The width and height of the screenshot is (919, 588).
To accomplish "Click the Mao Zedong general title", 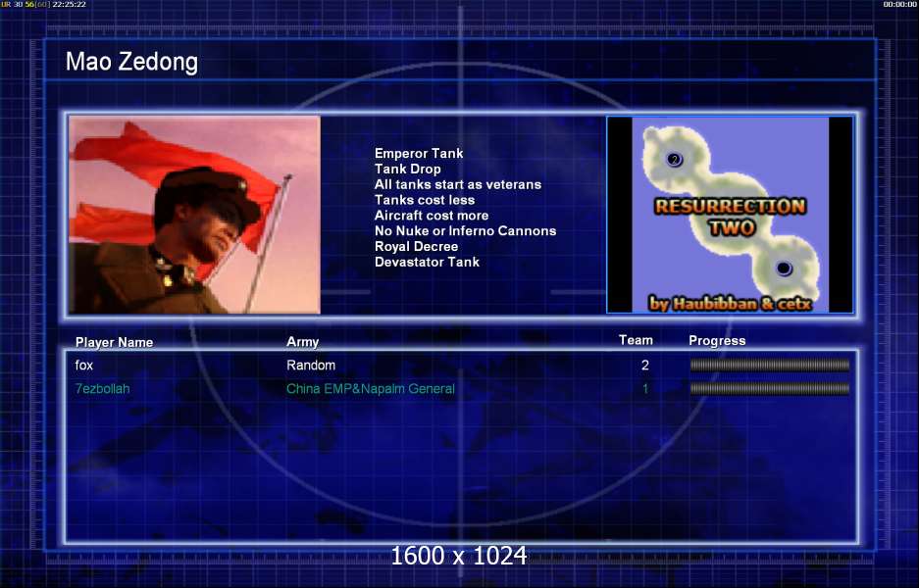I will (131, 62).
